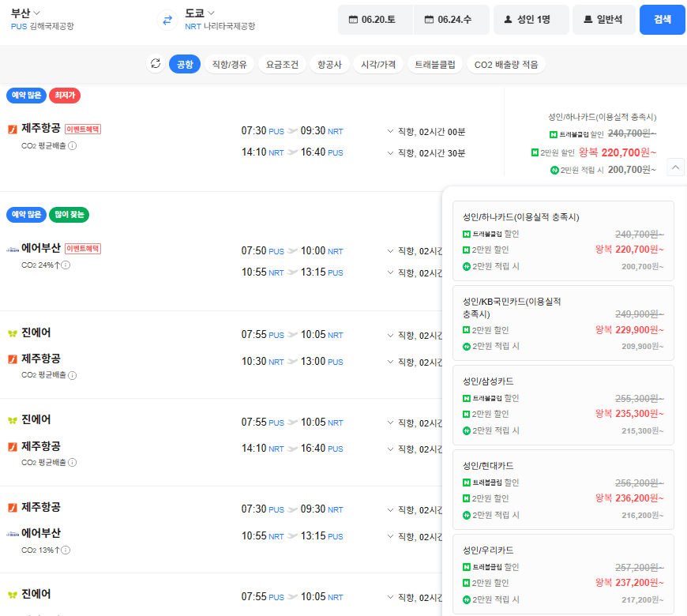Change seat class 일반석
The width and height of the screenshot is (687, 616).
pos(604,19)
